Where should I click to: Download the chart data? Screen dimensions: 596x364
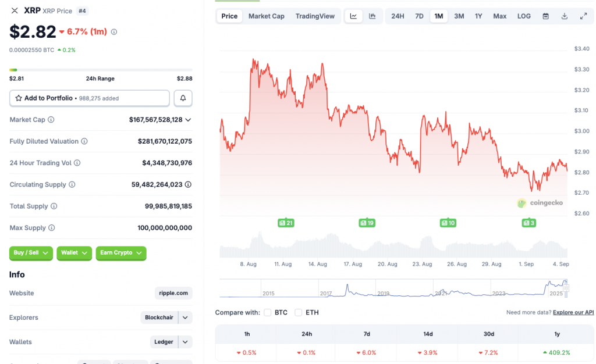[x=564, y=16]
